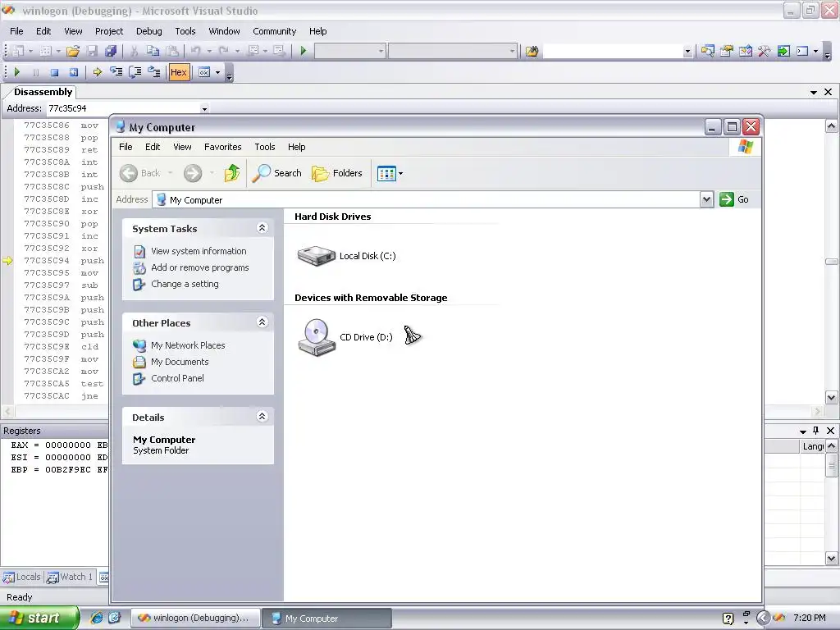840x630 pixels.
Task: Open My Network Places link
Action: click(x=188, y=345)
